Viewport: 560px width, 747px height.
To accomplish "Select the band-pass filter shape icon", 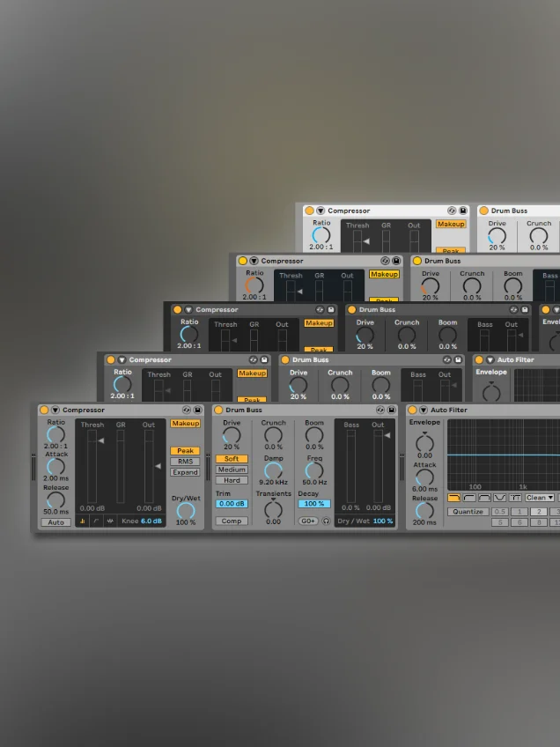I will point(484,498).
